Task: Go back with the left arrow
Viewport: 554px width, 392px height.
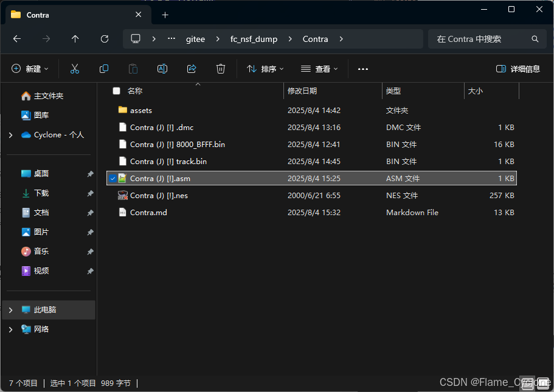Action: (x=17, y=39)
